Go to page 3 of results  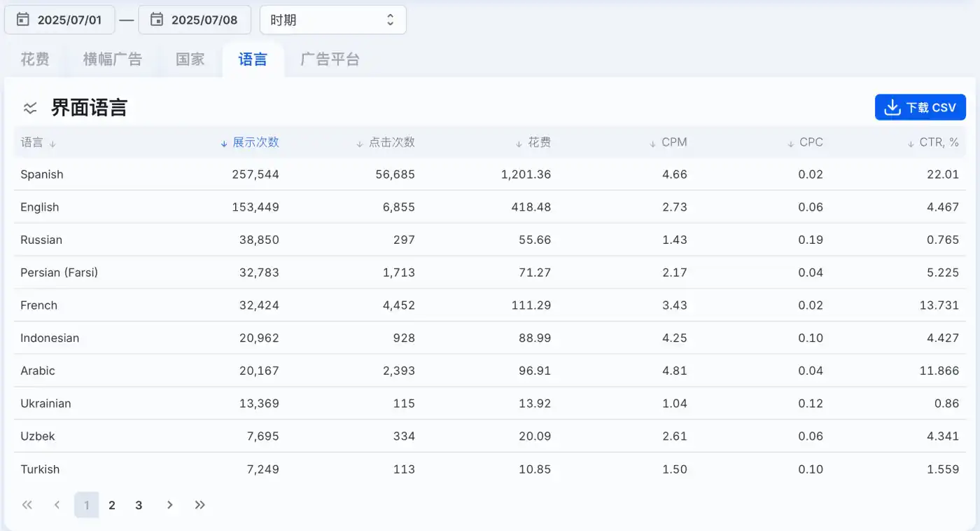(139, 505)
